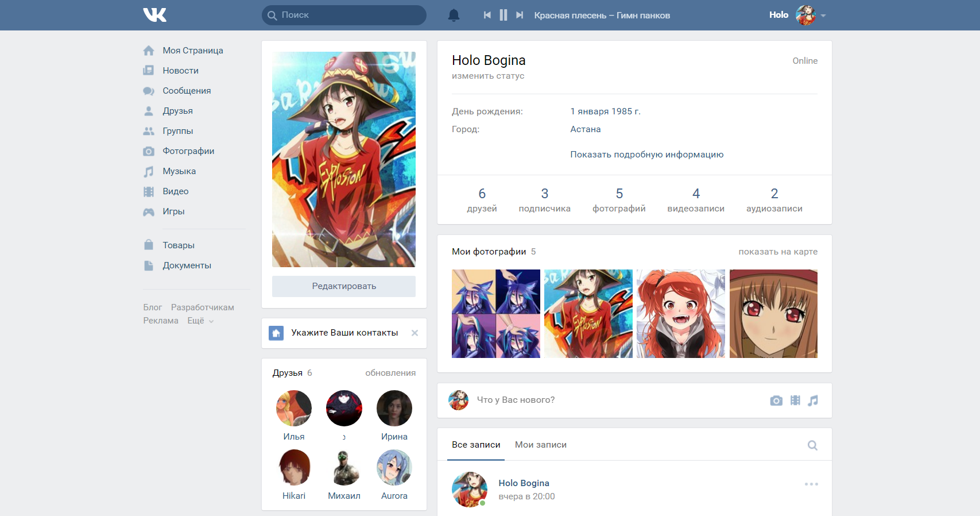Open the Holo account dropdown arrow
This screenshot has width=980, height=516.
pos(823,16)
